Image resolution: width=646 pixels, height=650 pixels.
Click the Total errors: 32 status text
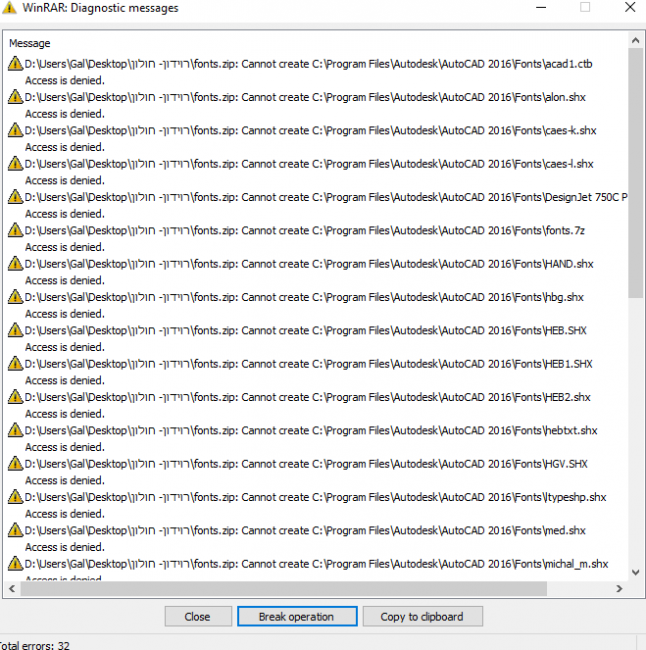(x=35, y=645)
